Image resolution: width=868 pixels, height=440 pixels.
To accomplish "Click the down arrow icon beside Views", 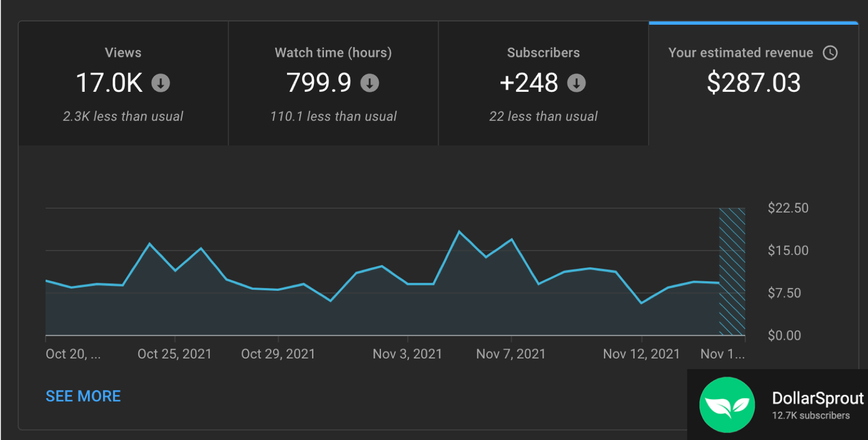I will 160,83.
